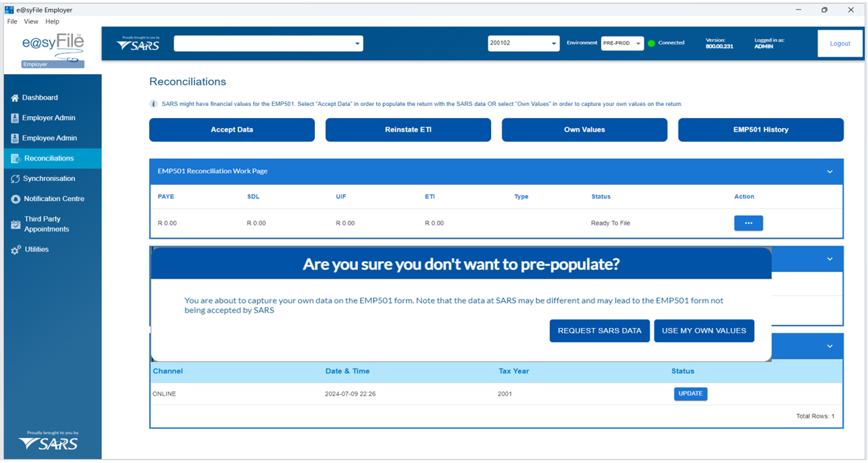This screenshot has height=463, width=868.
Task: Open the three-dots Action button
Action: [x=748, y=223]
